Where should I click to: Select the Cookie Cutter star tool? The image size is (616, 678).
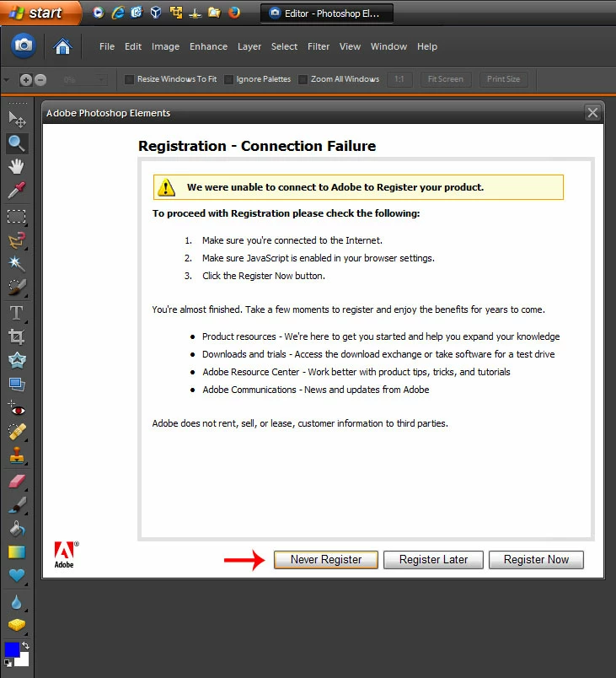(17, 360)
